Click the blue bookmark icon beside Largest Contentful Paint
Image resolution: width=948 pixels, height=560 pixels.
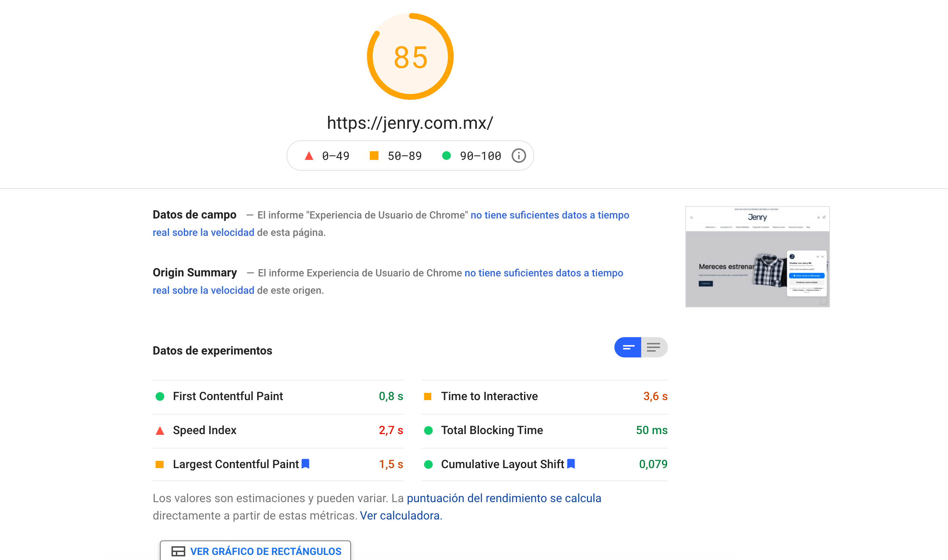tap(306, 464)
